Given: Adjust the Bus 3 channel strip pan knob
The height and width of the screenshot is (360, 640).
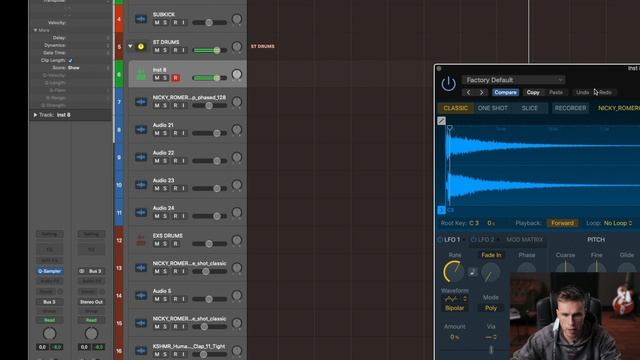Looking at the screenshot, I should pyautogui.click(x=91, y=334).
